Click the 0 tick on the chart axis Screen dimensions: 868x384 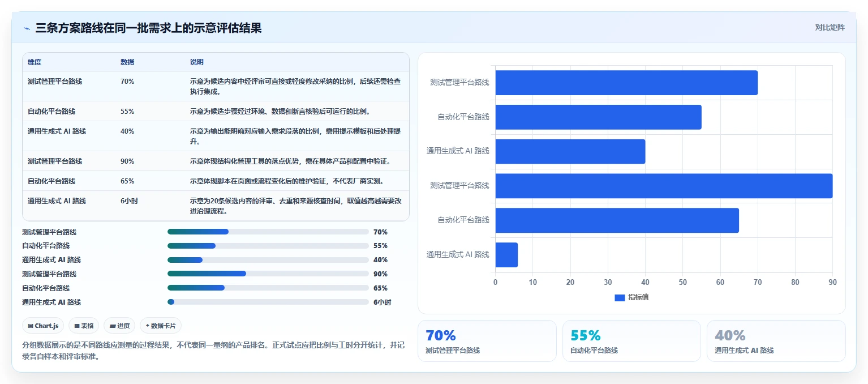496,282
